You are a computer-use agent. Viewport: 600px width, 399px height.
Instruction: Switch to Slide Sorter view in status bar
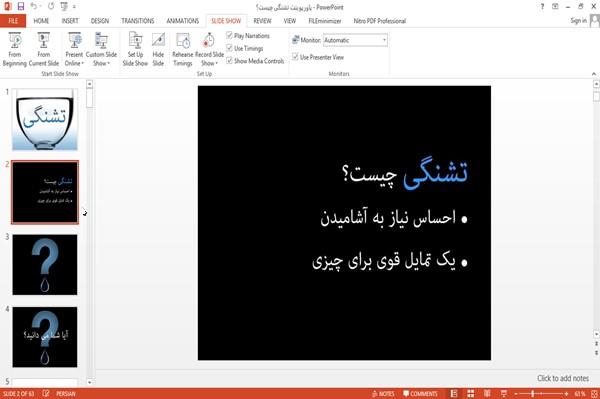tap(471, 393)
